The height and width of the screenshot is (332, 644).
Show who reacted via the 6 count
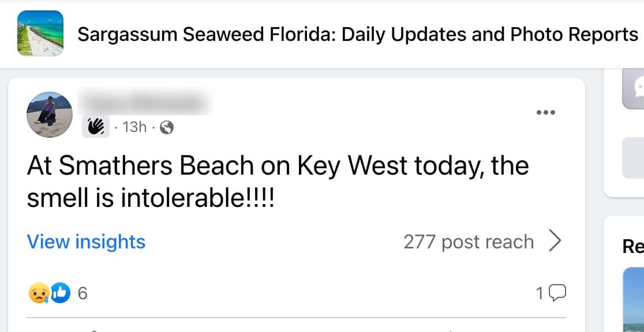[82, 293]
